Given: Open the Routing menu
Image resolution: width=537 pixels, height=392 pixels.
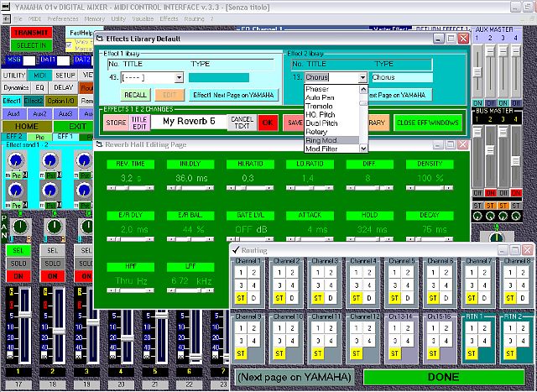Looking at the screenshot, I should (x=194, y=18).
